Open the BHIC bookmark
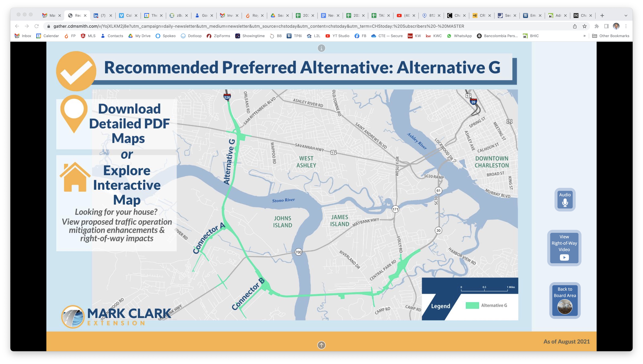The width and height of the screenshot is (643, 364). click(531, 36)
